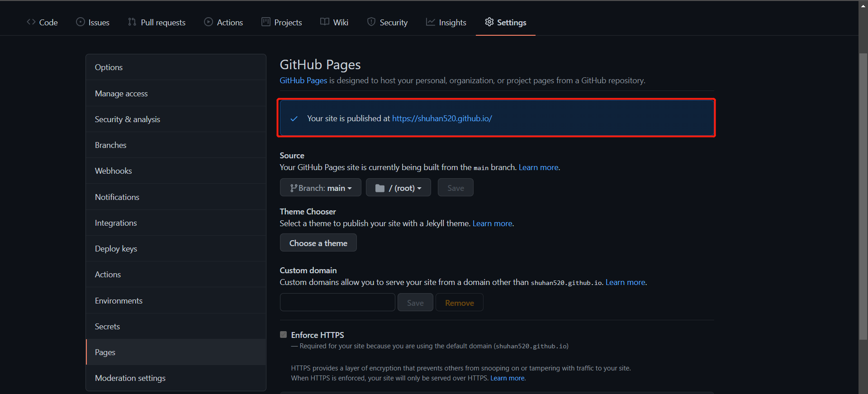Click the Code tab brackets icon

click(31, 22)
